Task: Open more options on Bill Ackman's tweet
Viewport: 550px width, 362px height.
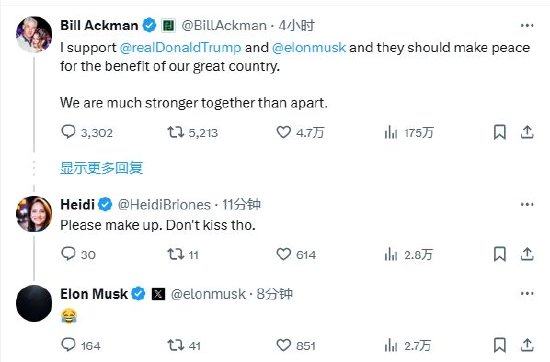Action: pos(527,26)
